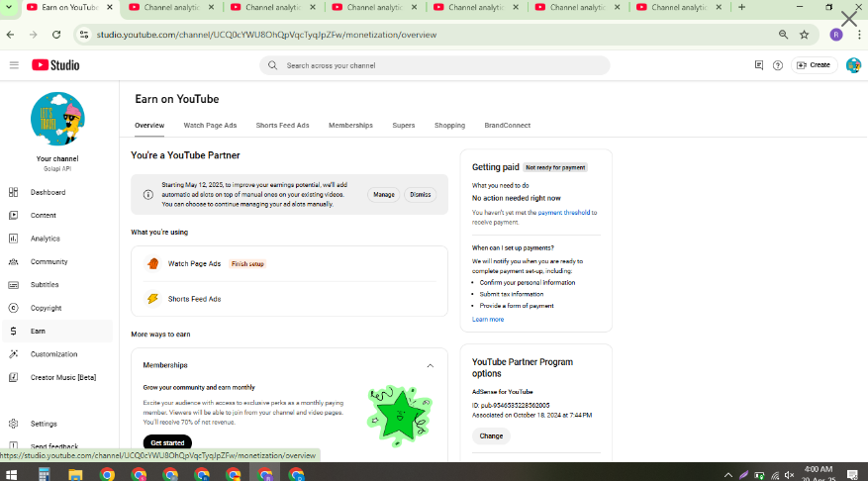Image resolution: width=868 pixels, height=481 pixels.
Task: Click the Watch Page Ads flame icon
Action: click(152, 264)
